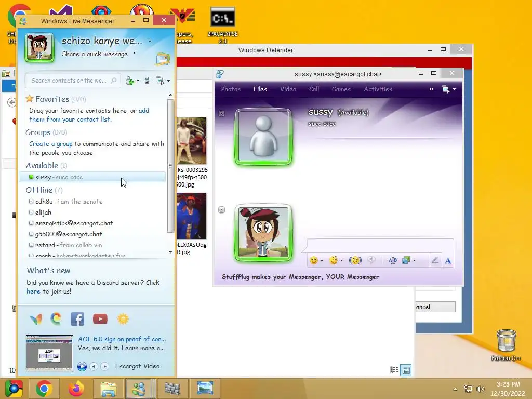Click show menu icon in sussy chat window
This screenshot has height=399, width=532.
pyautogui.click(x=446, y=89)
